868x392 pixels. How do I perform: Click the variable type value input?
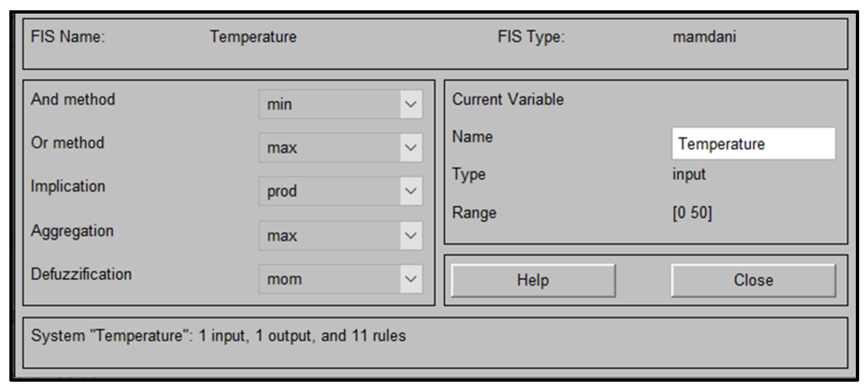[689, 174]
